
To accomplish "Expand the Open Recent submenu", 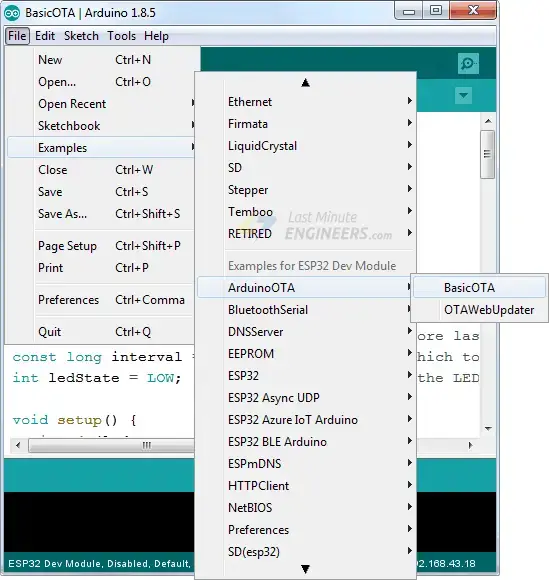I will click(101, 104).
